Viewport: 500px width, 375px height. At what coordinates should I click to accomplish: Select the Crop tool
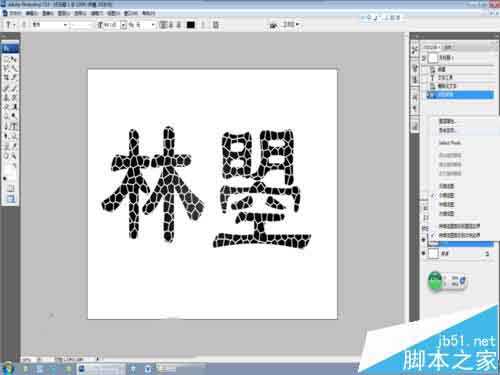point(6,78)
